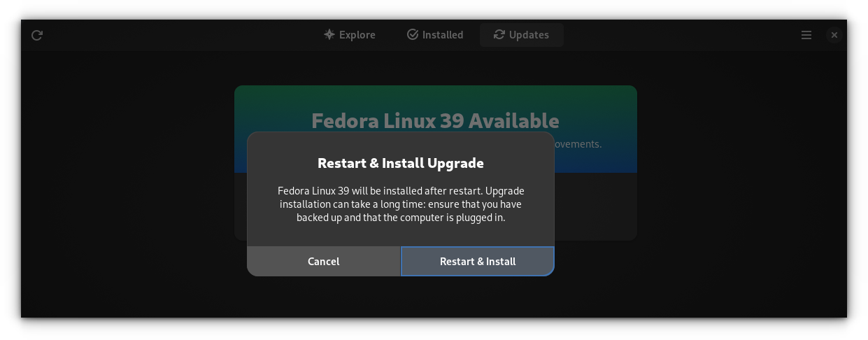This screenshot has height=340, width=868.
Task: Cancel the upgrade dialog
Action: (324, 262)
